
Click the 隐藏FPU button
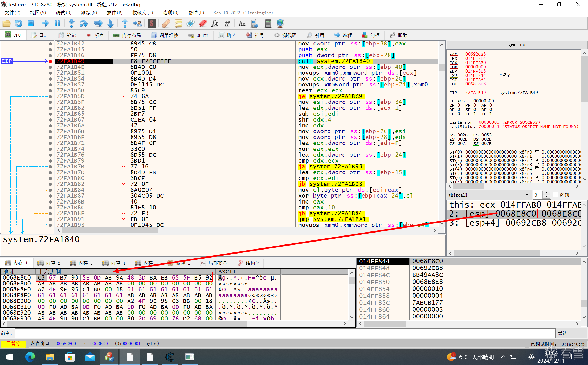517,45
